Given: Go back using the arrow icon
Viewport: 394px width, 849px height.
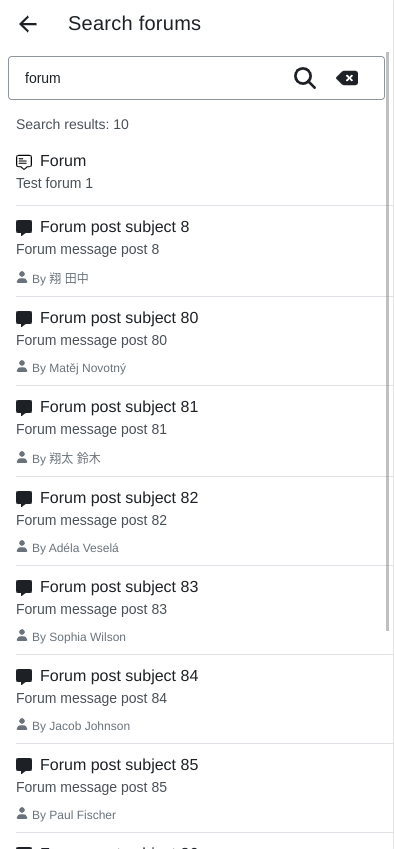Looking at the screenshot, I should pos(28,24).
